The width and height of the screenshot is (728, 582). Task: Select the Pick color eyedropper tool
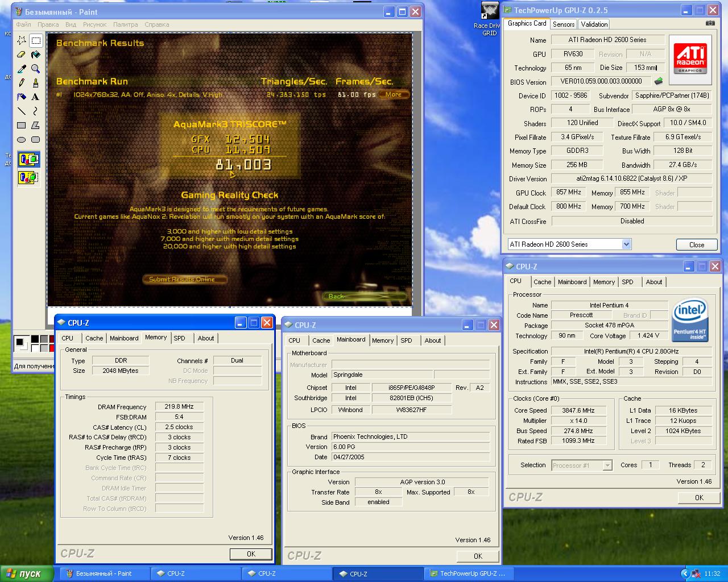(22, 69)
